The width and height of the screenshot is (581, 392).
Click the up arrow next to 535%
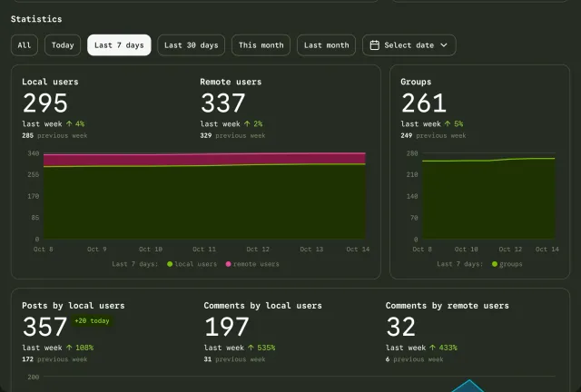251,348
